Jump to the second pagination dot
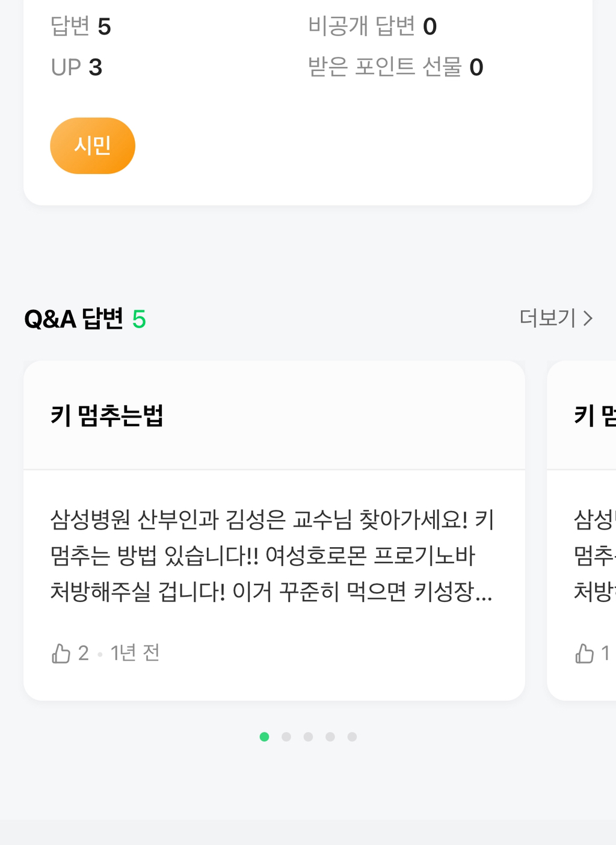 [286, 737]
